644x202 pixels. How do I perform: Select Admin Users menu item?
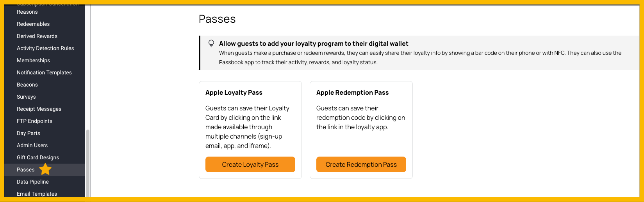pyautogui.click(x=32, y=145)
